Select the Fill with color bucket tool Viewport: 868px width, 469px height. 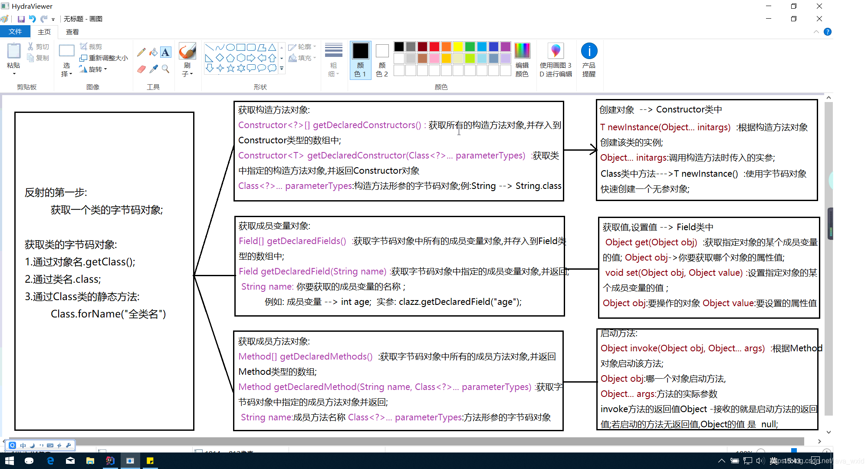click(x=153, y=52)
